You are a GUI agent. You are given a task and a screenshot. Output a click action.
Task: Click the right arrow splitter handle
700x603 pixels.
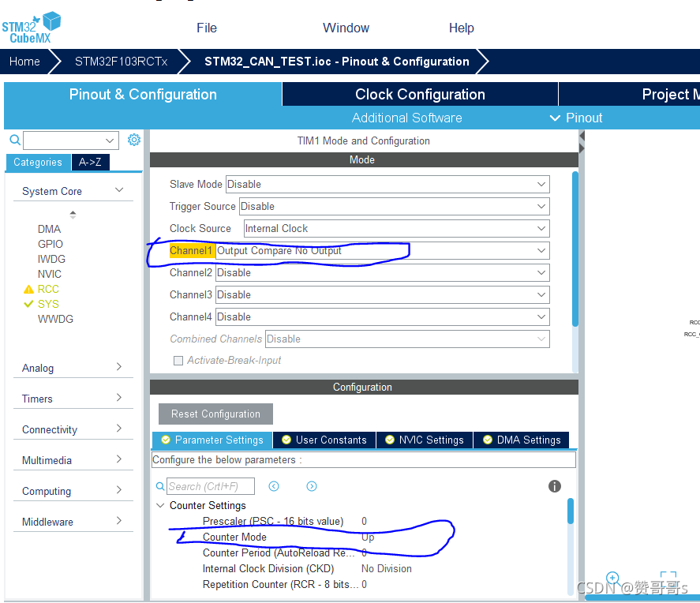(x=582, y=148)
